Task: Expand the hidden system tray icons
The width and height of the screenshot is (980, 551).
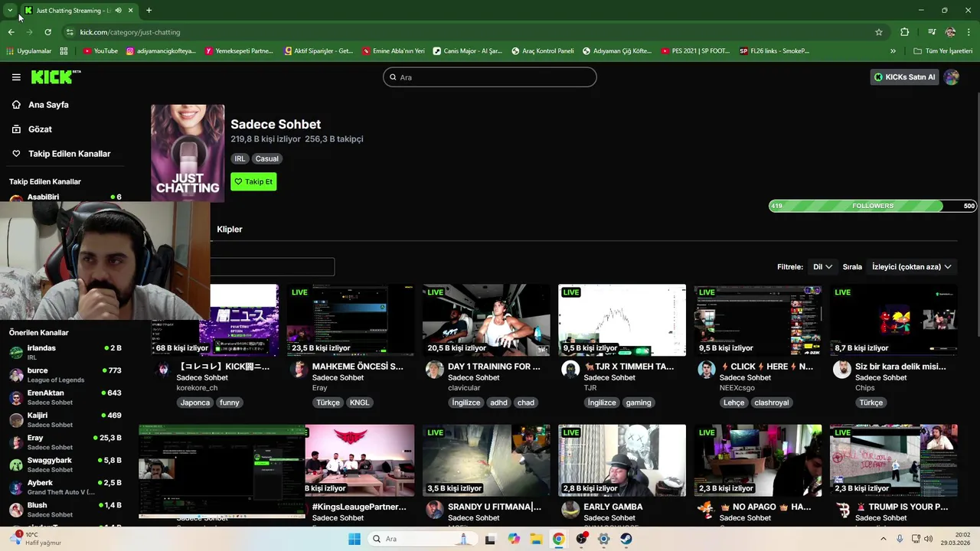Action: click(x=883, y=539)
